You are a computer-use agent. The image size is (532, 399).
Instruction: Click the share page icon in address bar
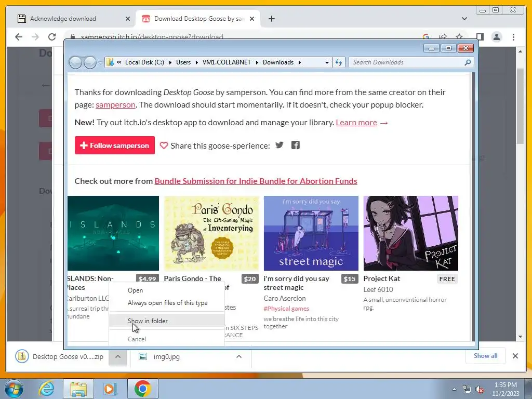[x=443, y=37]
